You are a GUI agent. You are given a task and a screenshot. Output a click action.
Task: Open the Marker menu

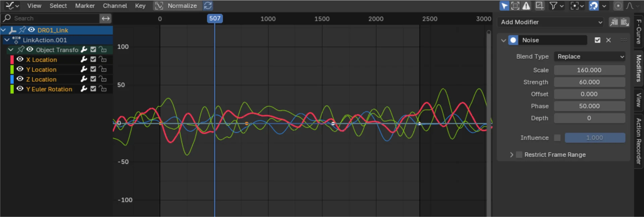pos(85,6)
